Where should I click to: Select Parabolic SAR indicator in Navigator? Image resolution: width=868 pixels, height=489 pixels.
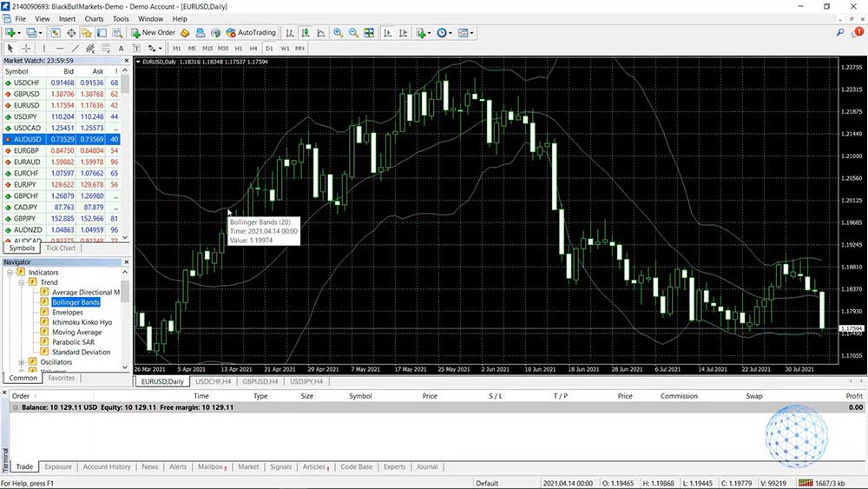click(73, 342)
